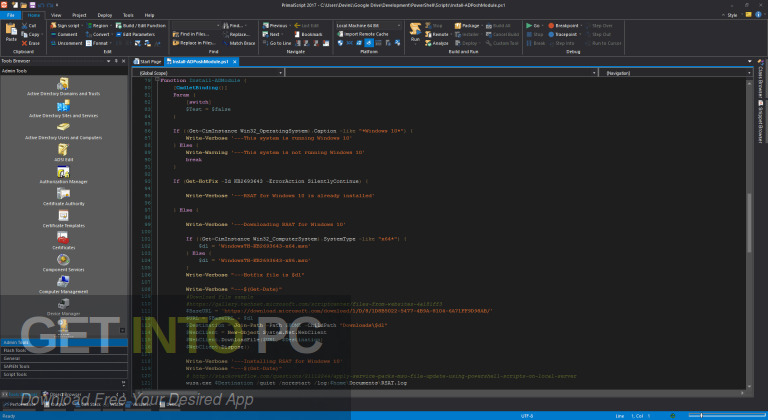Open Active Directory Domains and Trusts tool
The image size is (768, 420).
pos(63,86)
